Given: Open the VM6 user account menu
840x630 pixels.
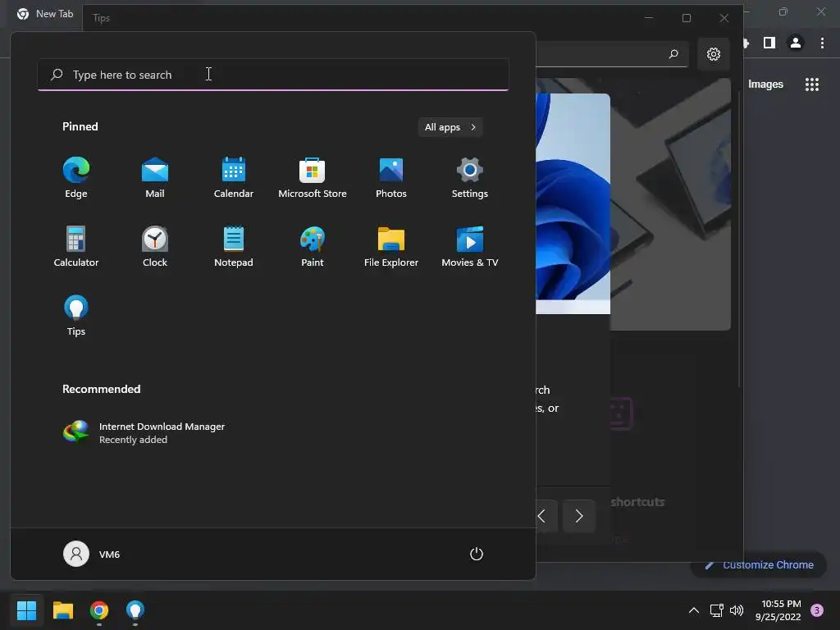Looking at the screenshot, I should pos(92,554).
